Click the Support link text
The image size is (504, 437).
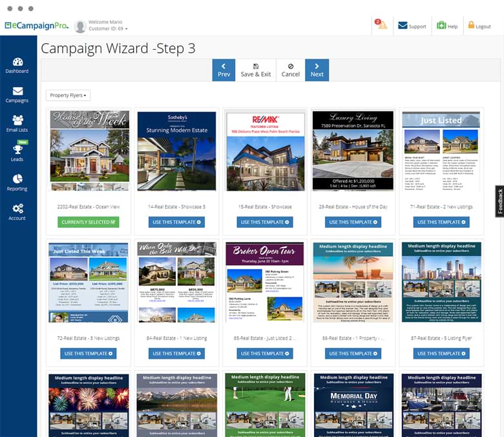(417, 27)
